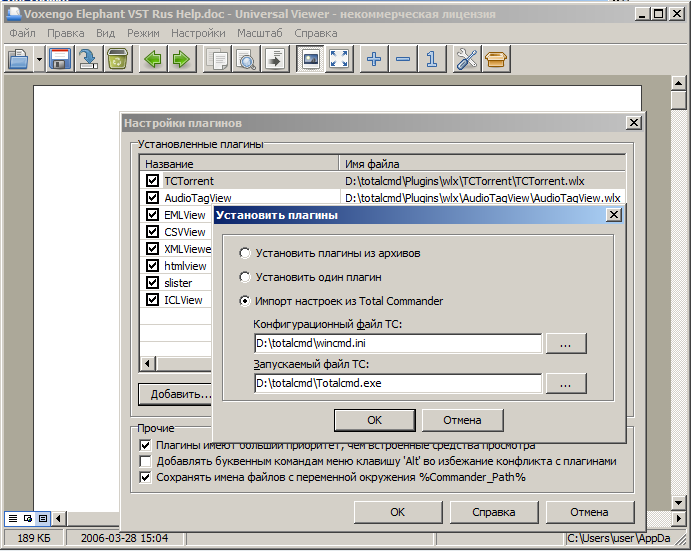The width and height of the screenshot is (691, 551).
Task: Click the Copy documents toolbar icon
Action: pos(217,59)
